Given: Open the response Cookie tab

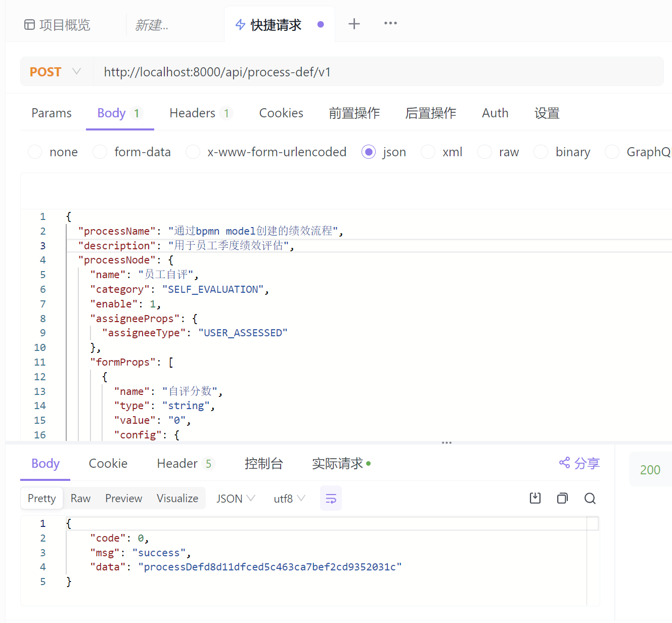Looking at the screenshot, I should point(108,464).
